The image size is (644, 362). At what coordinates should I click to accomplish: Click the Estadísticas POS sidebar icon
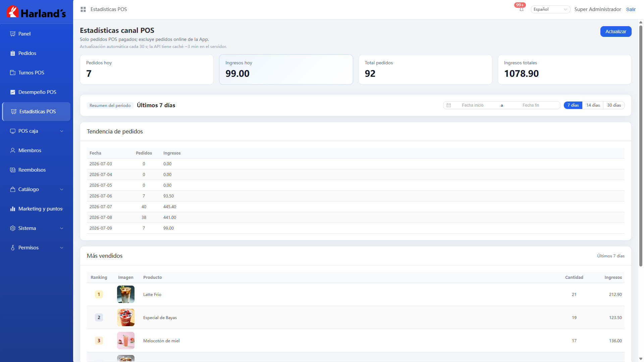pos(14,112)
